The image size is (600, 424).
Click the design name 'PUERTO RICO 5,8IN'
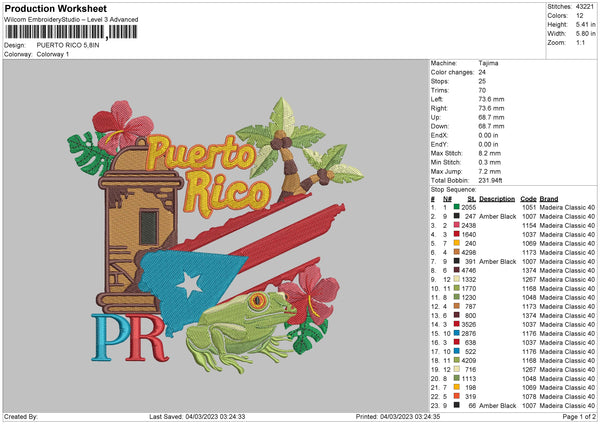click(68, 45)
